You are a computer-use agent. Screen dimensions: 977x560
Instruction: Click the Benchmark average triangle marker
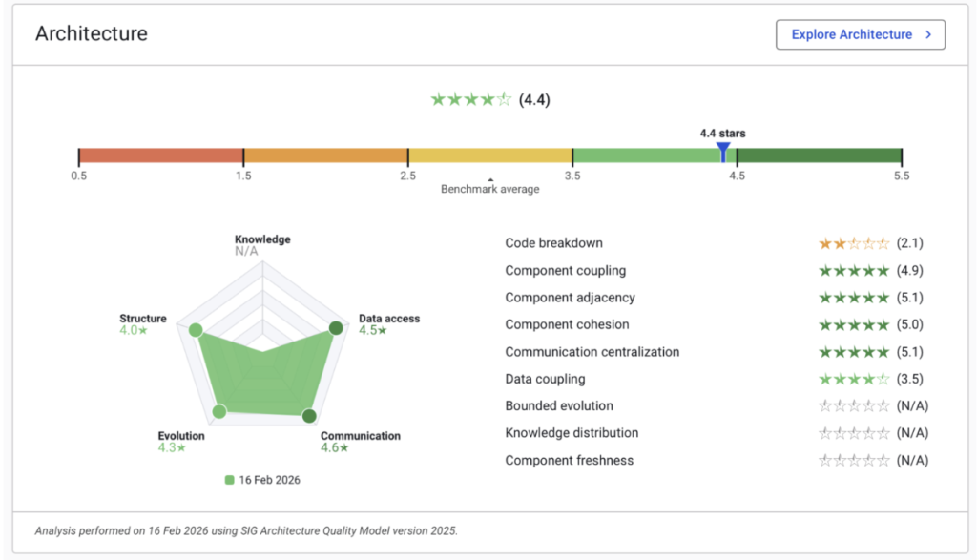(489, 178)
